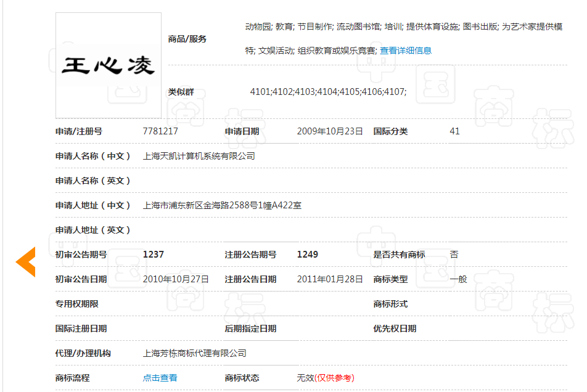Select the application date 2009年10月23日
This screenshot has height=392, width=587.
click(330, 131)
